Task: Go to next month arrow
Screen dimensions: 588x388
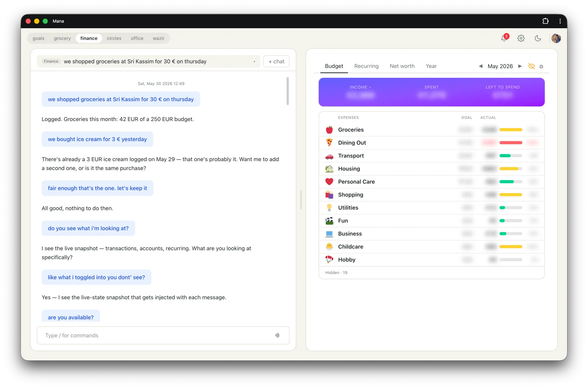Action: [x=520, y=66]
